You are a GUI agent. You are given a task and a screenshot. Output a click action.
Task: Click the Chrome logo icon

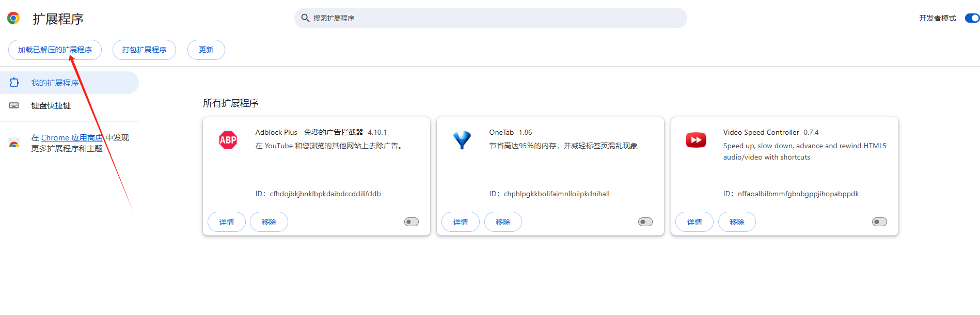13,18
